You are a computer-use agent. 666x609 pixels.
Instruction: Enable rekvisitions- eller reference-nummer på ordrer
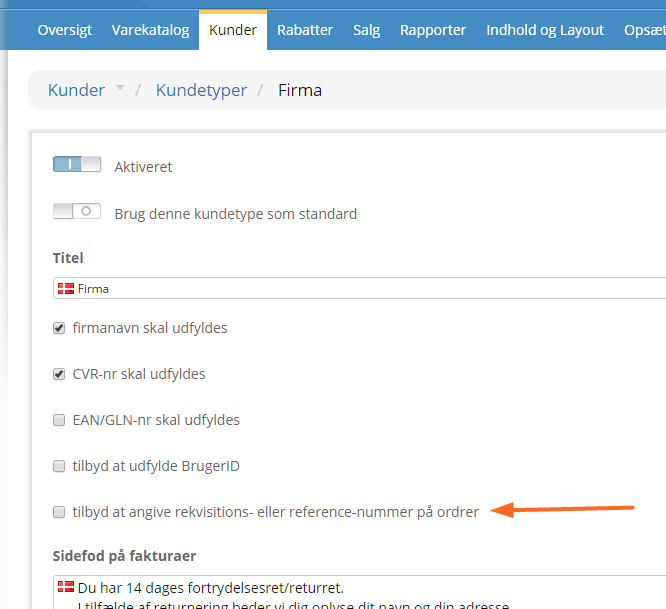pos(59,512)
